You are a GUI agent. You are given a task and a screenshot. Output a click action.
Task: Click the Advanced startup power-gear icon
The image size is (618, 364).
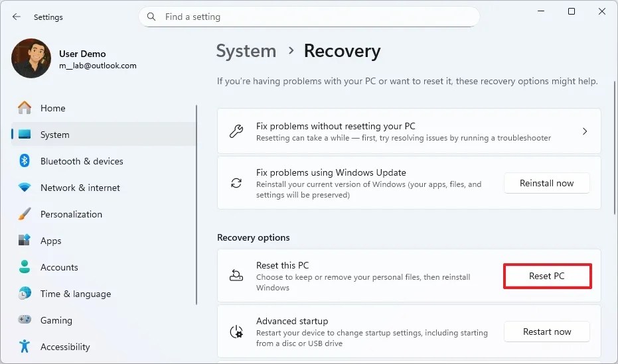coord(236,332)
